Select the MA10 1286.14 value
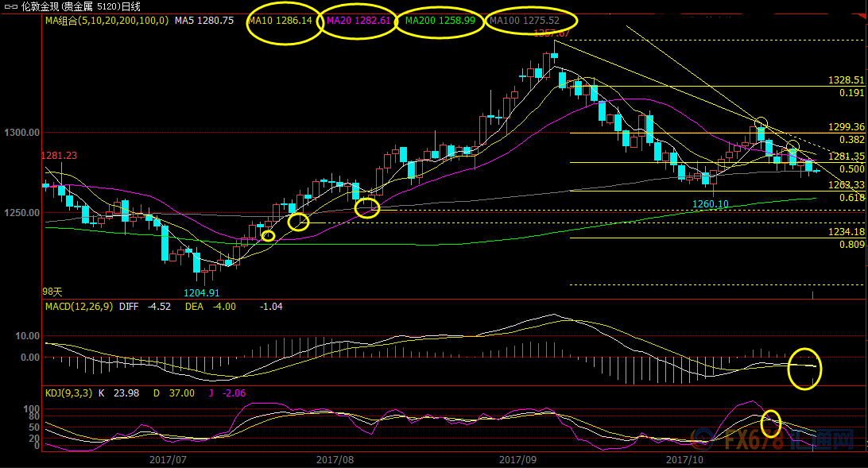Image resolution: width=868 pixels, height=468 pixels. [281, 21]
